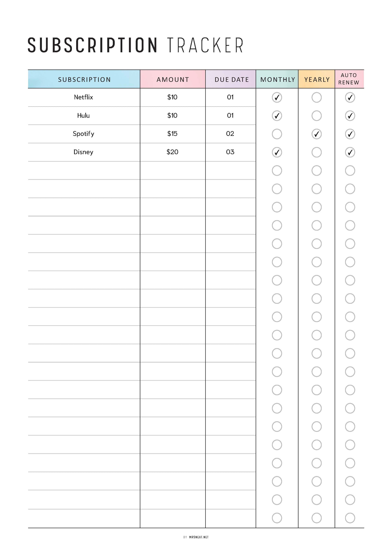Select the Auto Renew column header
This screenshot has width=392, height=556.
[349, 79]
